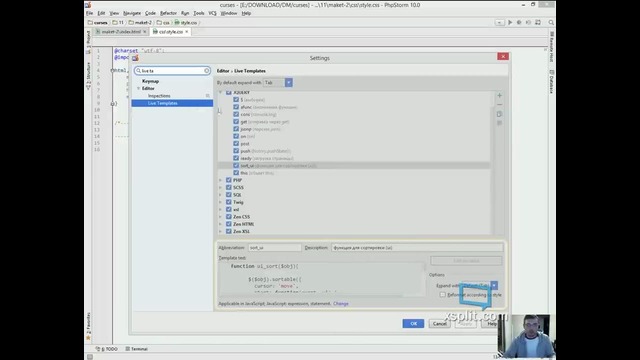Click the Description input field
Image resolution: width=640 pixels, height=360 pixels.
(x=417, y=248)
